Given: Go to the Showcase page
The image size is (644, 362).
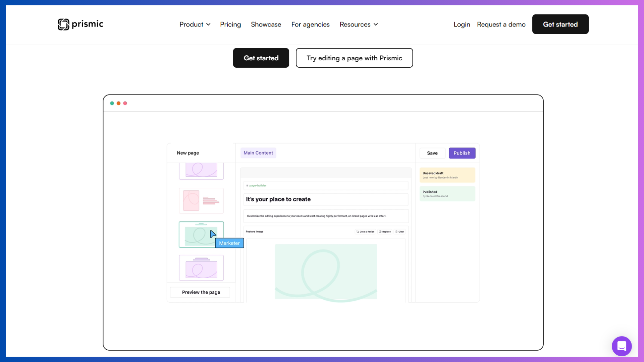Looking at the screenshot, I should [x=266, y=24].
